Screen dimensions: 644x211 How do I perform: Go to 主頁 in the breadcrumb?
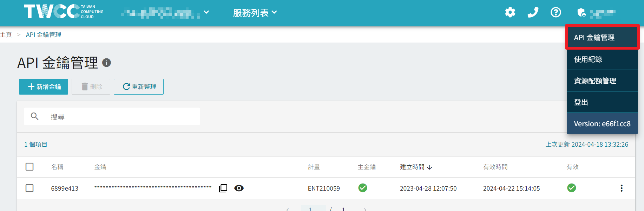coord(6,34)
